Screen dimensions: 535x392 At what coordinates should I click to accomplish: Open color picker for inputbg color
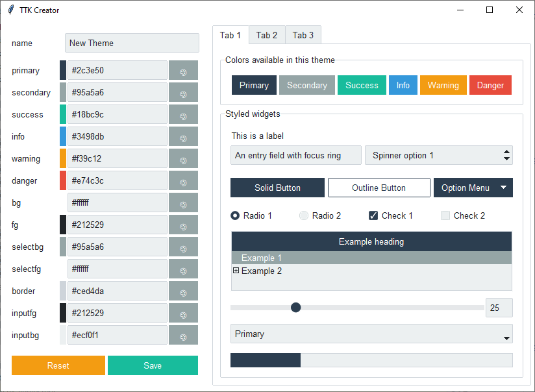point(183,335)
